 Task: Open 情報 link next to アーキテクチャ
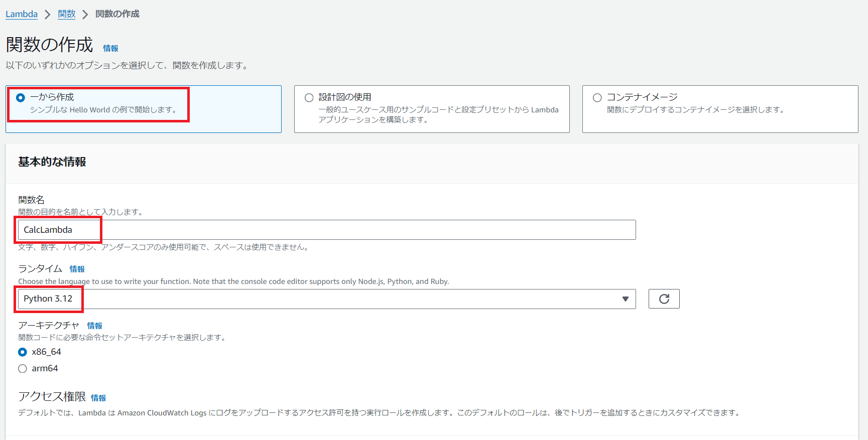tap(94, 326)
